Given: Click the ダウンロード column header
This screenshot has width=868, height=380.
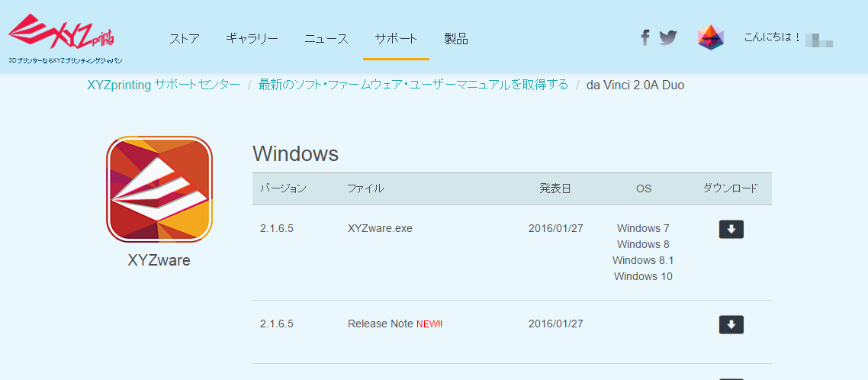Looking at the screenshot, I should coord(730,188).
